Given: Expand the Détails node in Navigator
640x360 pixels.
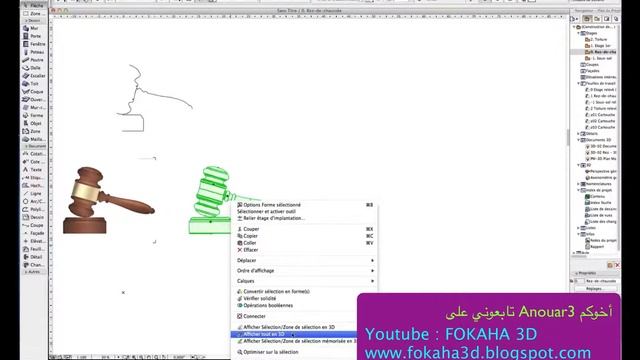Looking at the screenshot, I should point(578,133).
